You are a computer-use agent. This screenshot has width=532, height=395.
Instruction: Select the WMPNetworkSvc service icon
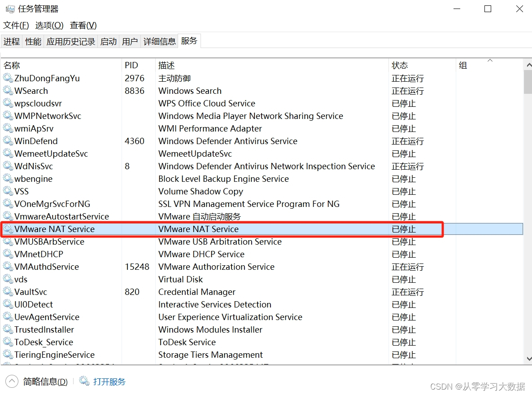[x=8, y=116]
